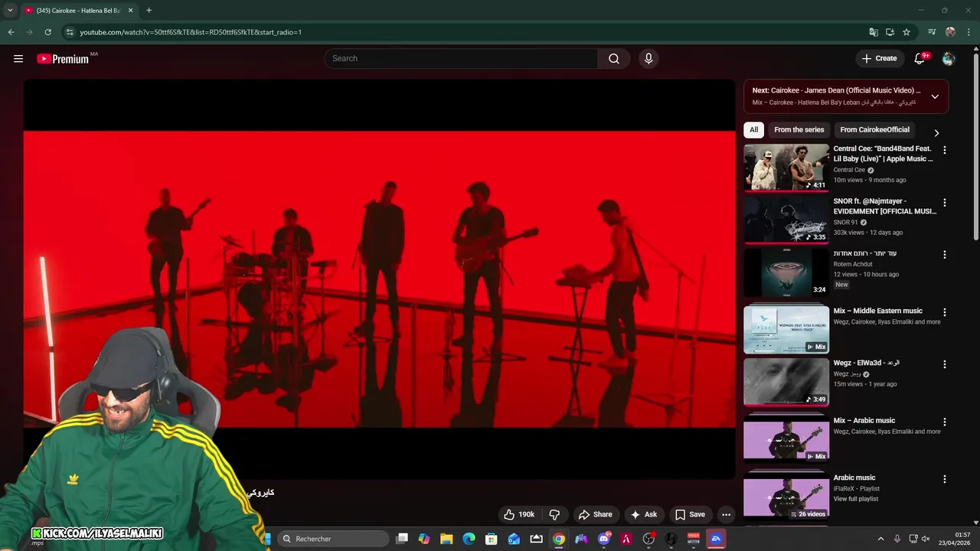Open Discord from the taskbar
This screenshot has width=980, height=551.
(x=604, y=539)
